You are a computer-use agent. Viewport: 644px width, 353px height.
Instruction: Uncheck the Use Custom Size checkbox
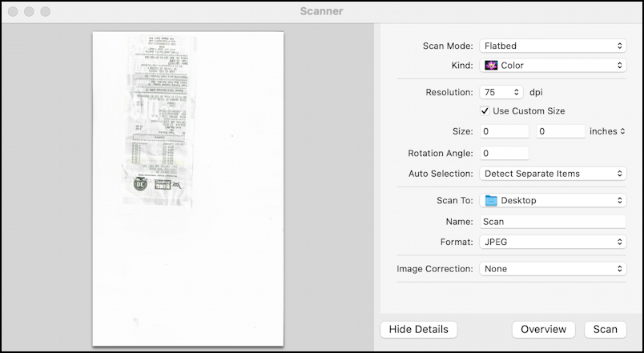(x=485, y=110)
